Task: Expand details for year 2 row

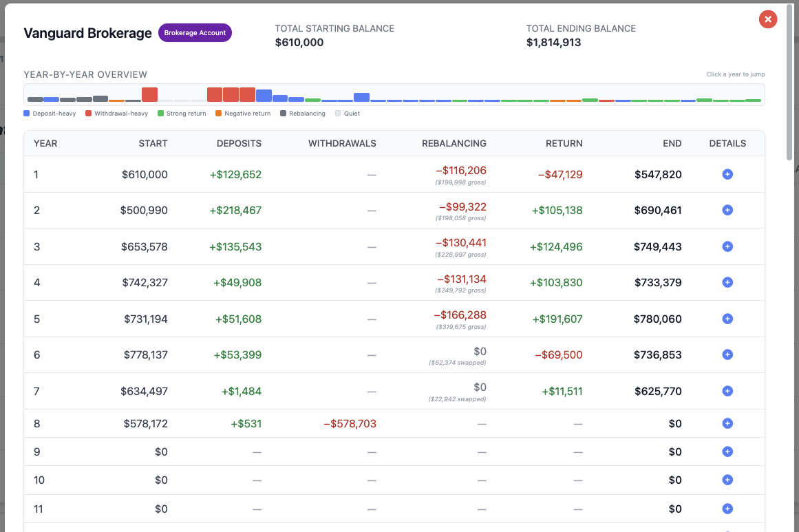Action: pyautogui.click(x=727, y=210)
